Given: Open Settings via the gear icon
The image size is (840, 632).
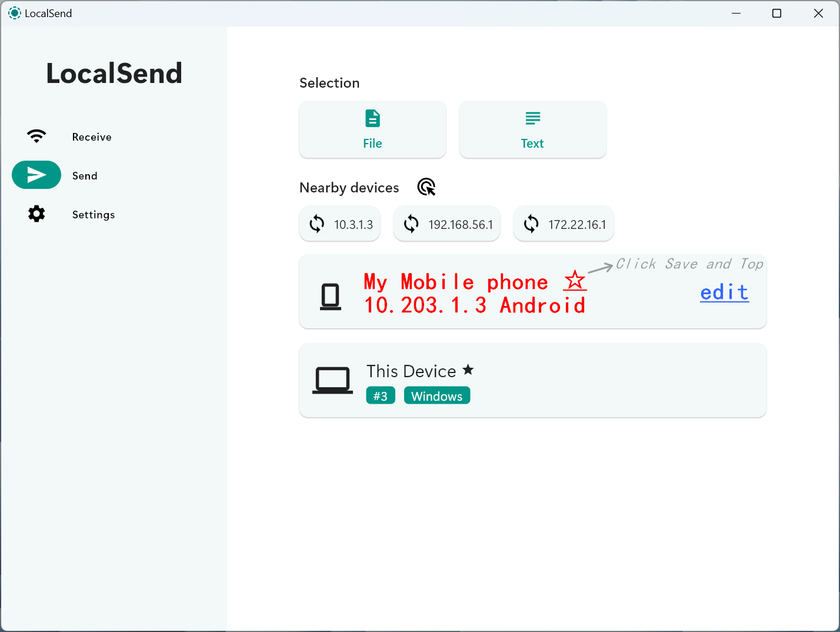Looking at the screenshot, I should click(36, 214).
